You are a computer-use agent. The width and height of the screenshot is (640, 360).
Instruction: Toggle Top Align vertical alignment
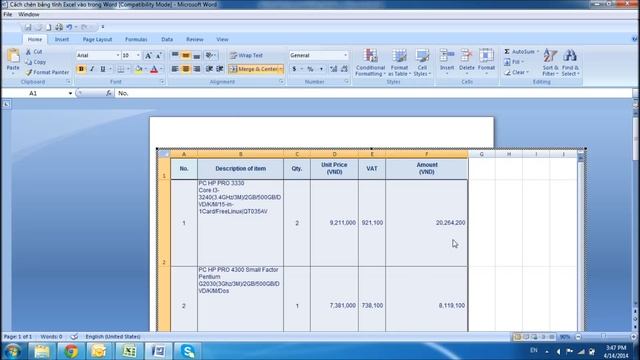tap(175, 55)
